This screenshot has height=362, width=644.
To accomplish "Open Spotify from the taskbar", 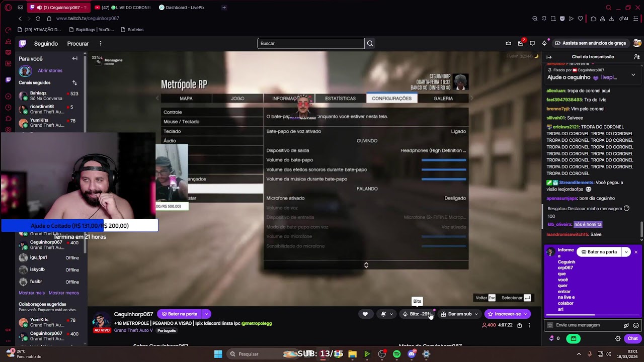I will pos(397,354).
